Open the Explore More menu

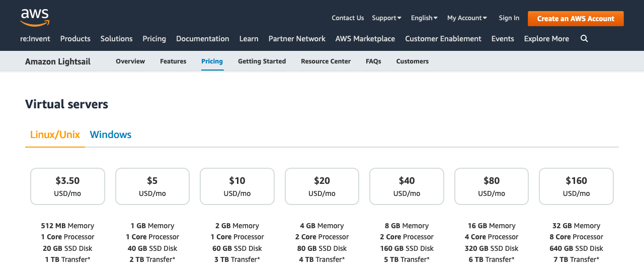point(546,38)
